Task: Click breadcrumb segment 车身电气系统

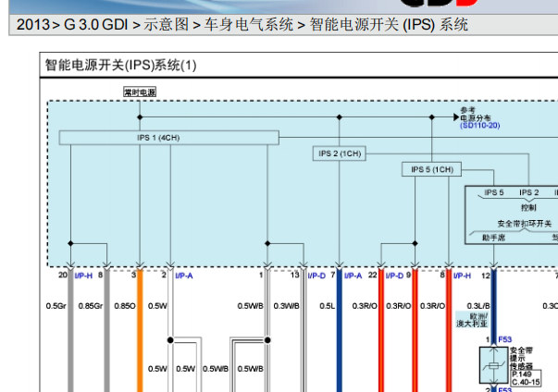Action: tap(248, 25)
